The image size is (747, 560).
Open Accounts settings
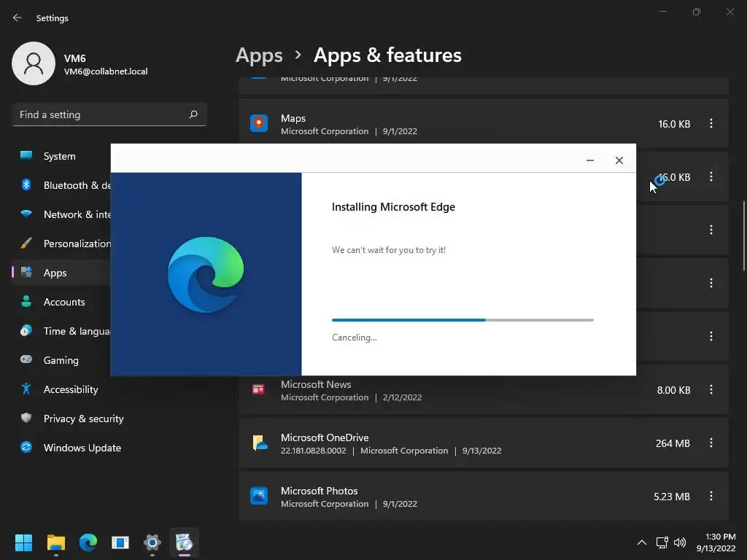coord(63,302)
